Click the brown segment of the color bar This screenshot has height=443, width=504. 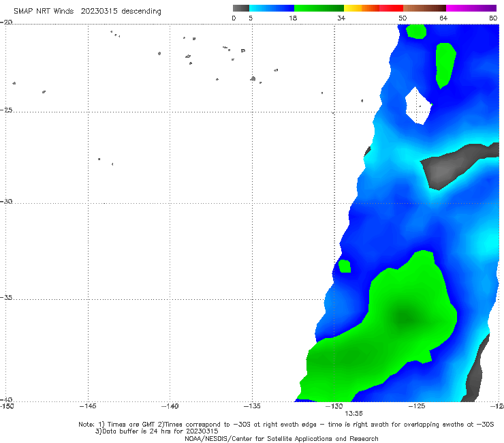[x=424, y=8]
